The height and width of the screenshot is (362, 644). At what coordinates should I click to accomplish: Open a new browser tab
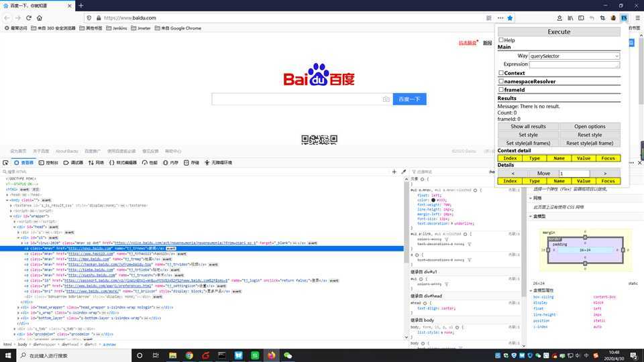click(x=81, y=5)
